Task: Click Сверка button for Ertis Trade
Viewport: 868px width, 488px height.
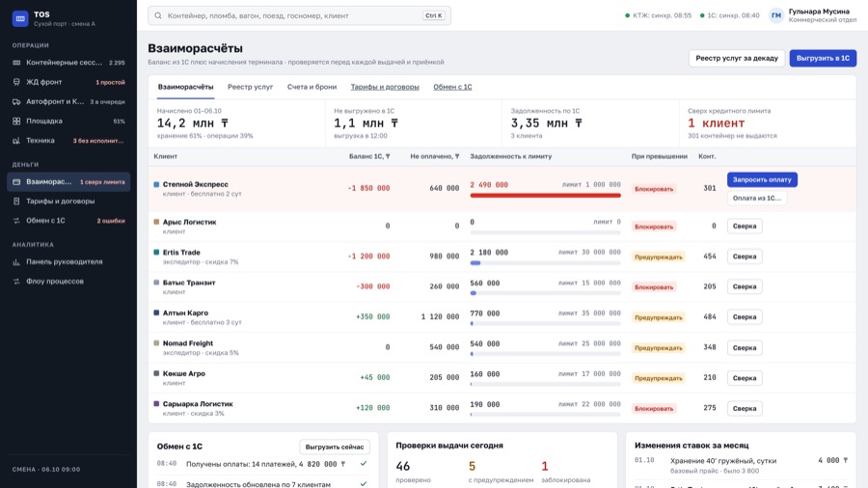Action: click(744, 257)
